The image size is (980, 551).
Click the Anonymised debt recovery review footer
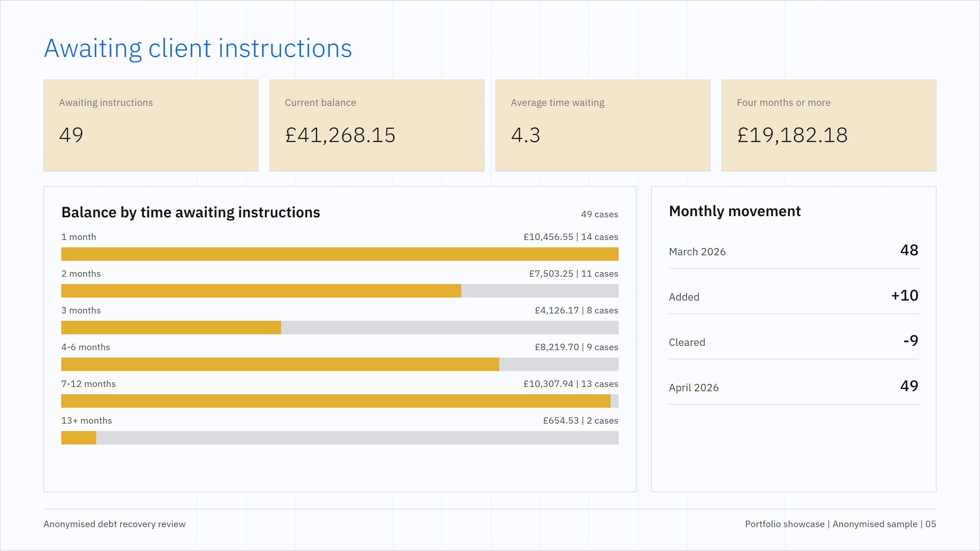point(115,524)
